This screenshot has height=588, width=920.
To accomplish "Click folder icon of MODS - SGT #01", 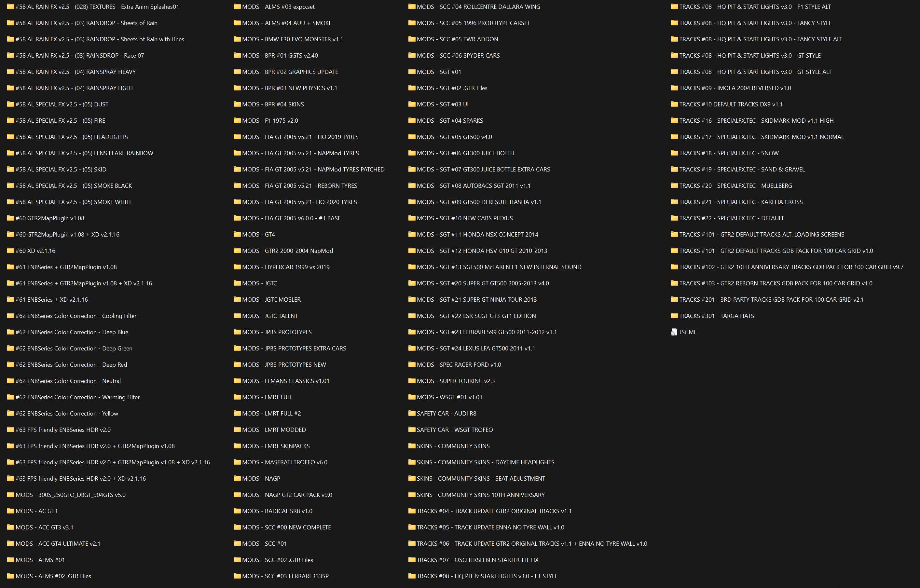I will click(x=411, y=72).
